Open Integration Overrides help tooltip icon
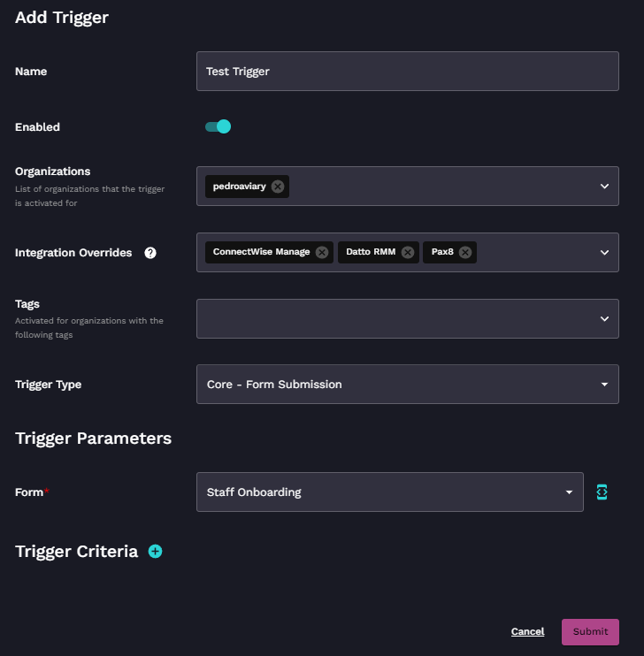This screenshot has width=644, height=656. pos(150,253)
